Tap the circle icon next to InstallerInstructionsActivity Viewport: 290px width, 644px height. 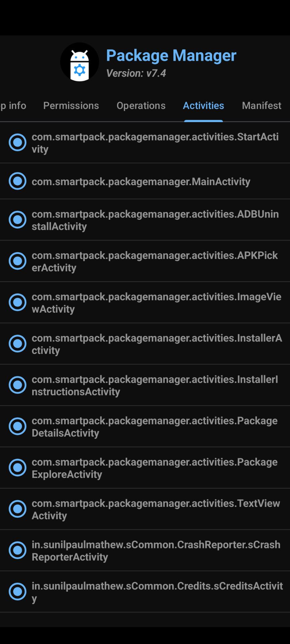coord(17,385)
